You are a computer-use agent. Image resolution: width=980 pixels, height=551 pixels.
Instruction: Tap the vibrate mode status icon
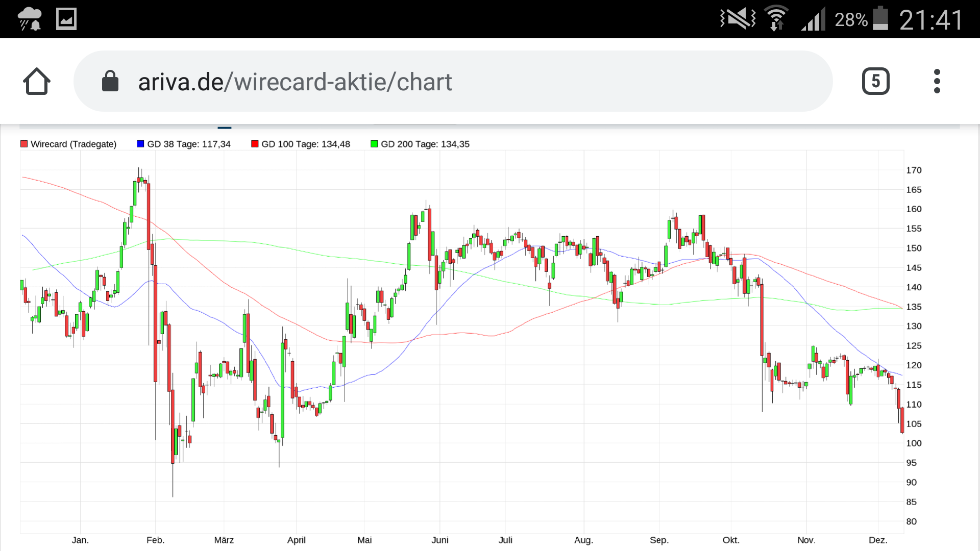point(738,19)
